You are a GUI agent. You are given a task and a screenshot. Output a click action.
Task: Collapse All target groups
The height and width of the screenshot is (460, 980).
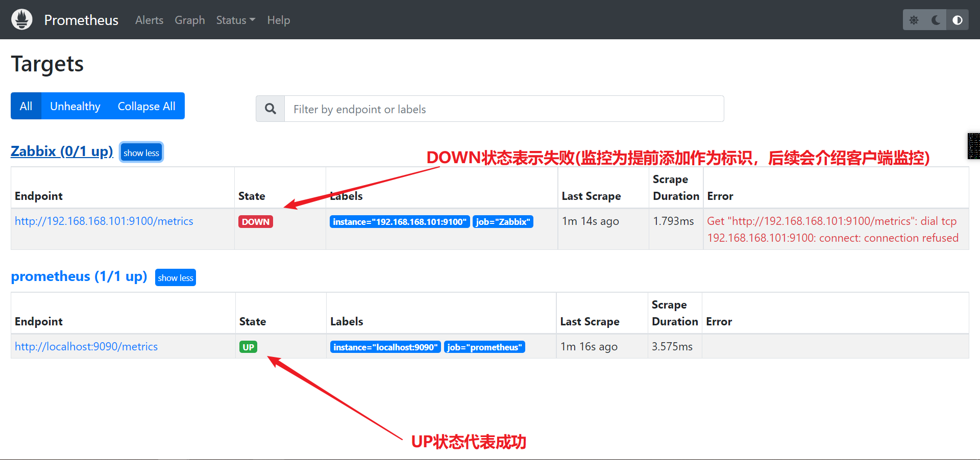click(146, 106)
